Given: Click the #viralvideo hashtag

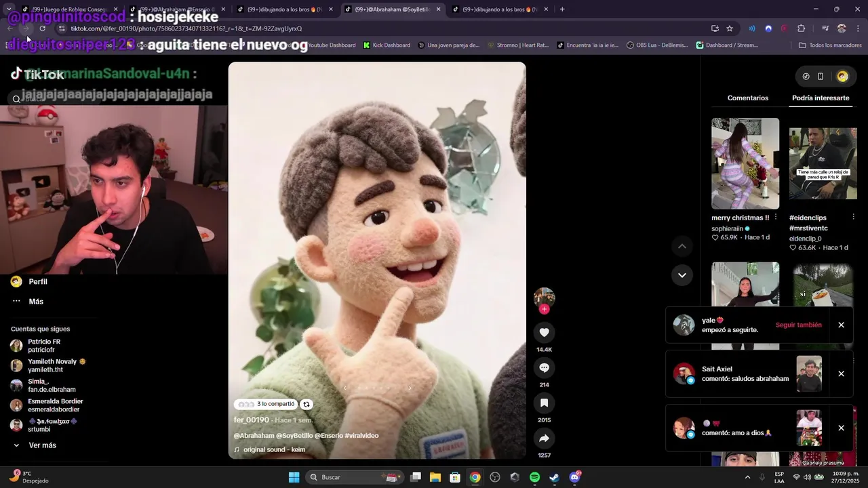Looking at the screenshot, I should tap(361, 436).
